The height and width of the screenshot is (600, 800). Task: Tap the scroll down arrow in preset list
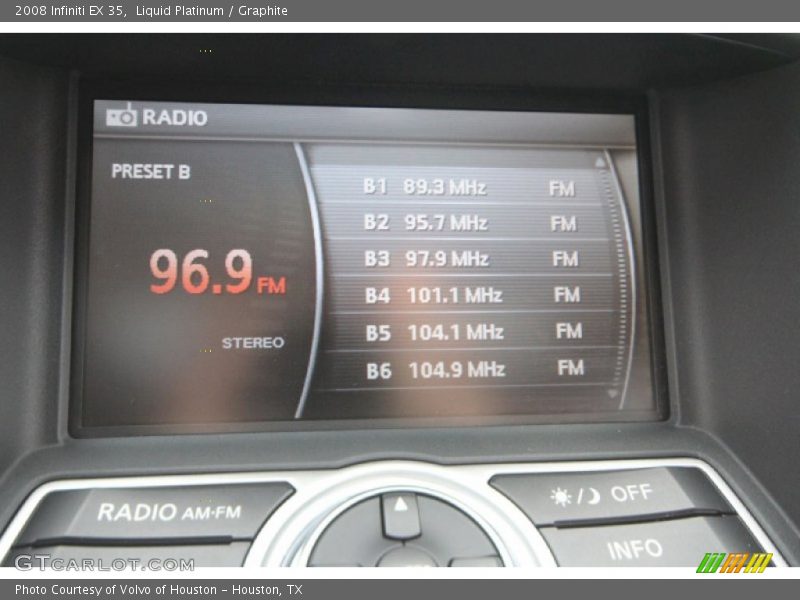click(613, 393)
